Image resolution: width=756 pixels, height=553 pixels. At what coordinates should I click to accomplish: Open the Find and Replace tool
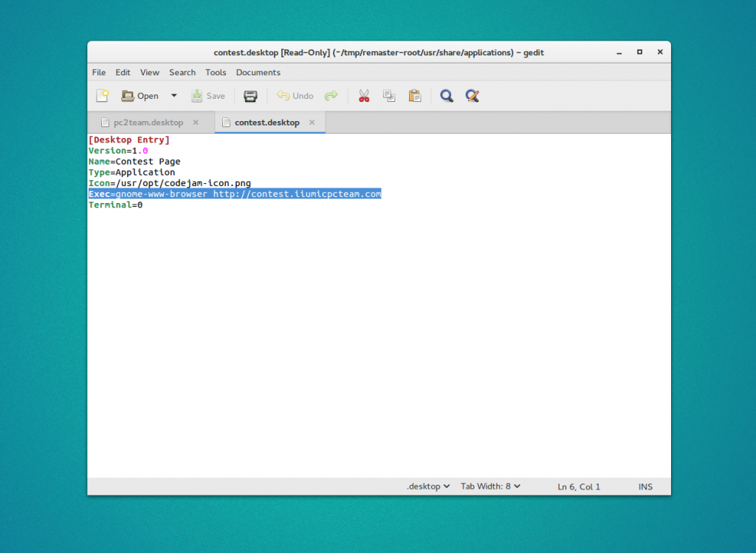tap(472, 95)
